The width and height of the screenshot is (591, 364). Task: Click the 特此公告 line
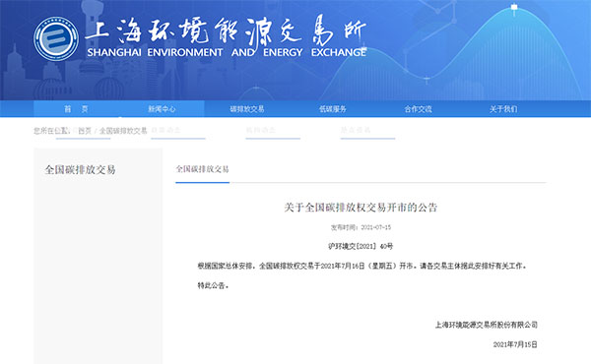pyautogui.click(x=213, y=285)
